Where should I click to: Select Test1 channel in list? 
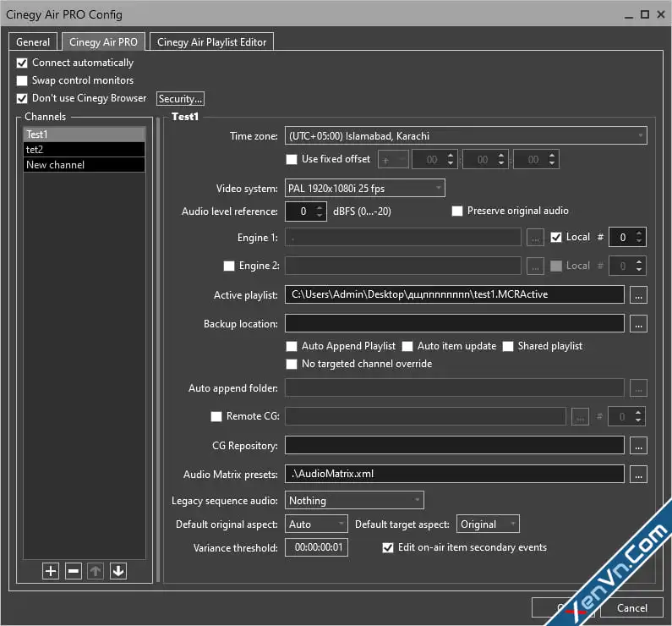coord(84,135)
